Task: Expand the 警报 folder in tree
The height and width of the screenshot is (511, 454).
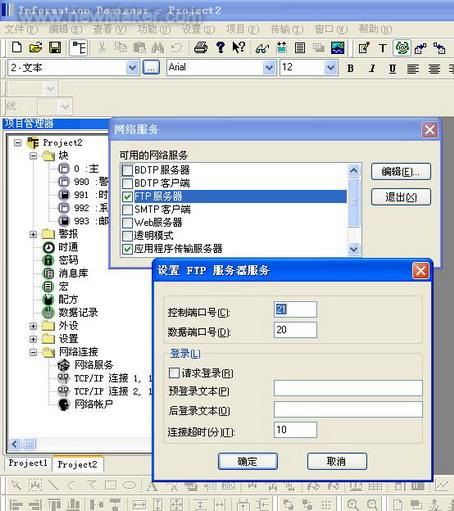Action: [x=33, y=234]
